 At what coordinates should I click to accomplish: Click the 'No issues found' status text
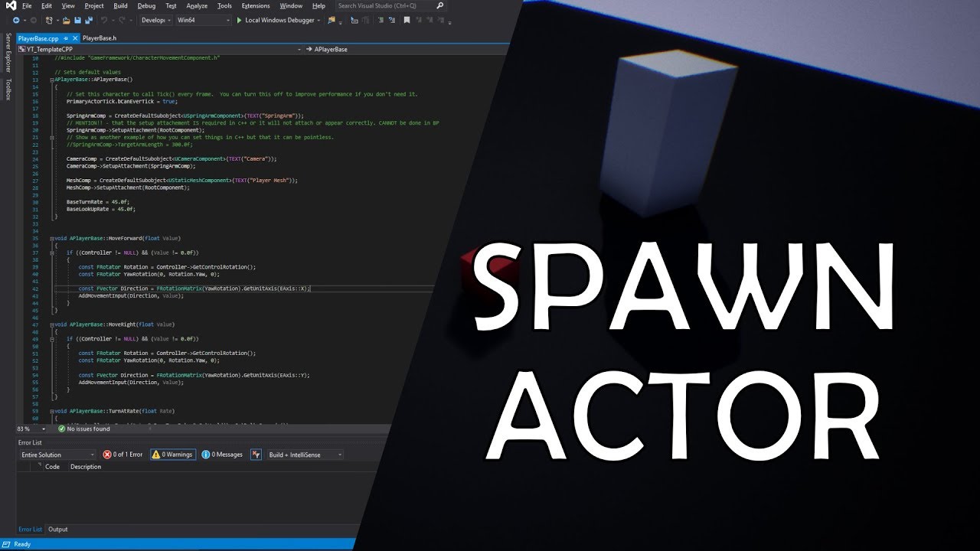pos(89,429)
